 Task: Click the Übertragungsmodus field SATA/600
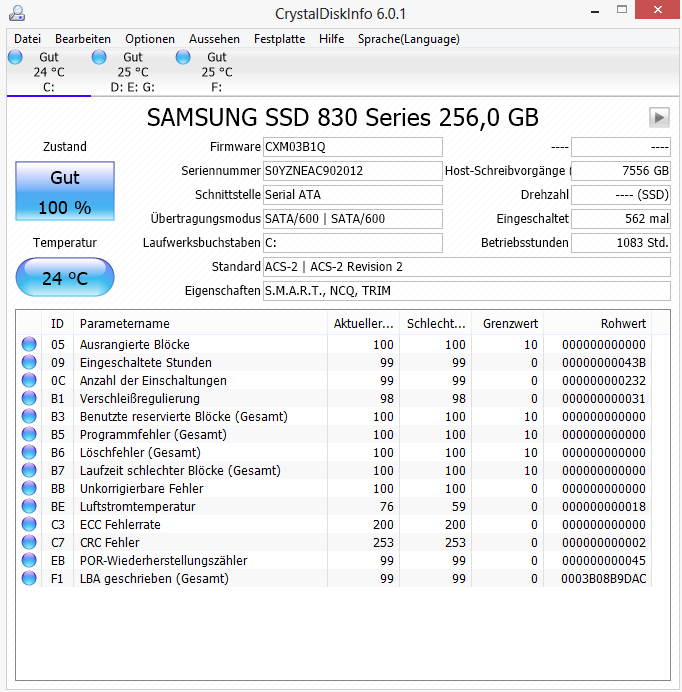tap(353, 219)
